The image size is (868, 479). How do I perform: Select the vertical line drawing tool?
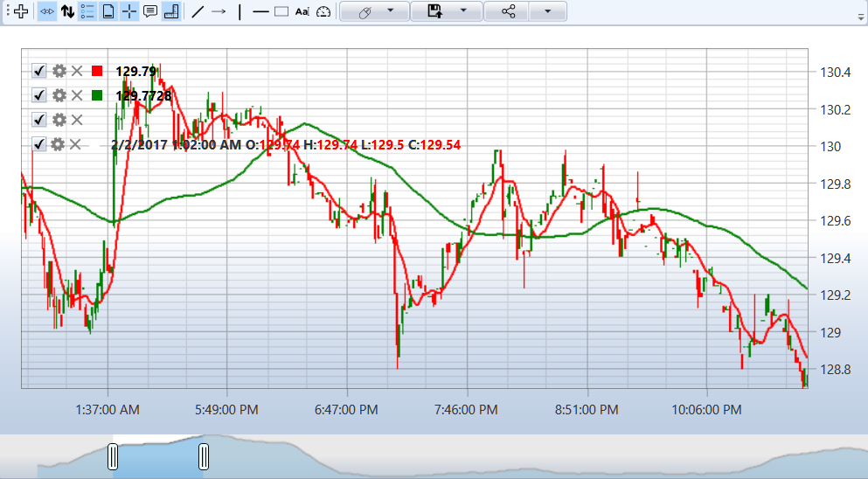pos(240,11)
